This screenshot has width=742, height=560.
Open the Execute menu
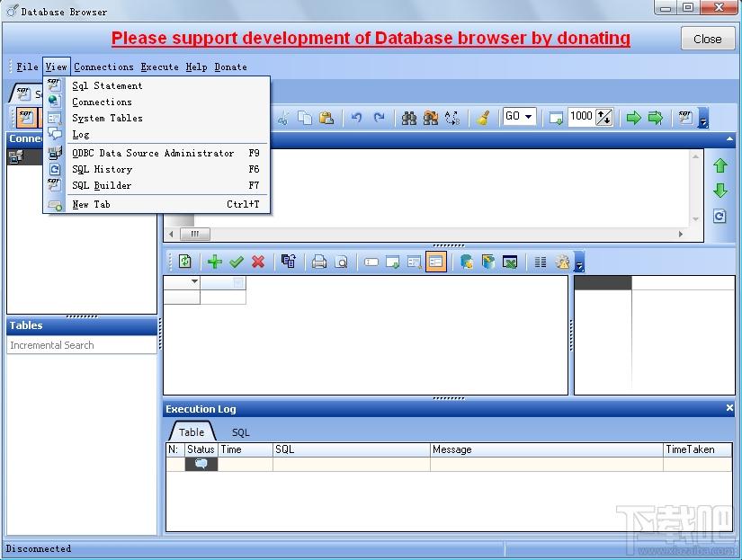pos(159,67)
